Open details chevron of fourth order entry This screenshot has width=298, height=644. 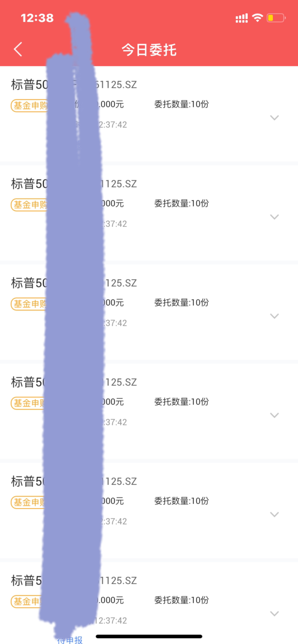pos(275,415)
